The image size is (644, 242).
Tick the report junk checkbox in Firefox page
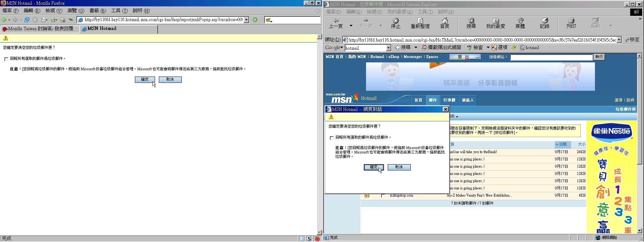click(6, 59)
